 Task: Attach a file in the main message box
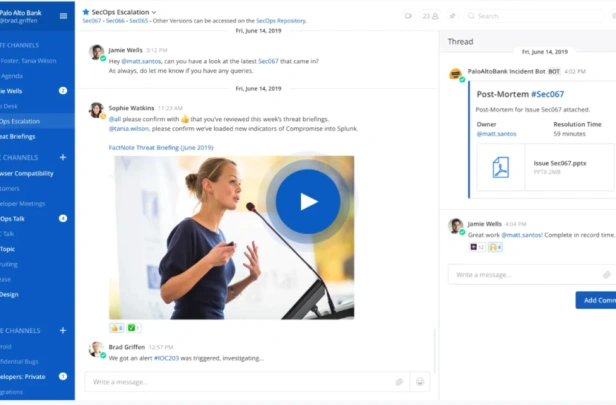(x=400, y=382)
